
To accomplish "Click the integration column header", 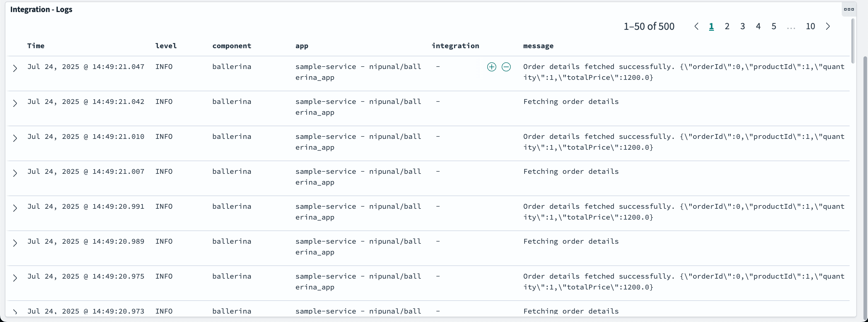I will 455,46.
